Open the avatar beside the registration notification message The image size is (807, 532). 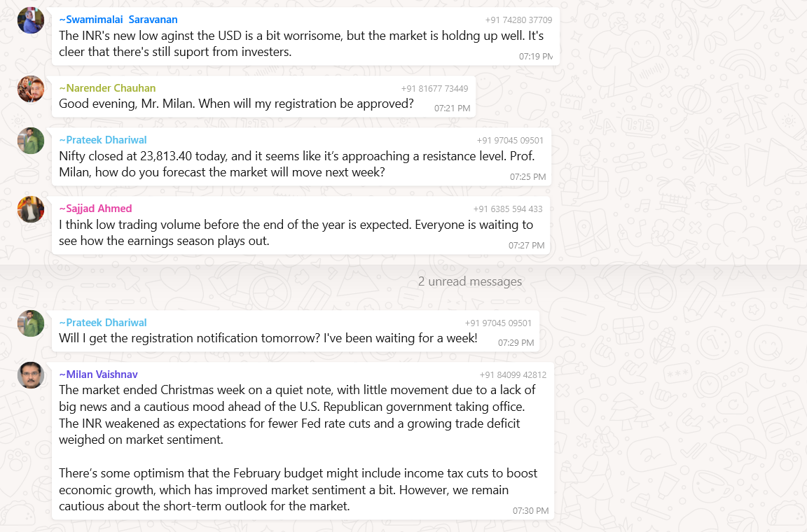click(x=31, y=323)
